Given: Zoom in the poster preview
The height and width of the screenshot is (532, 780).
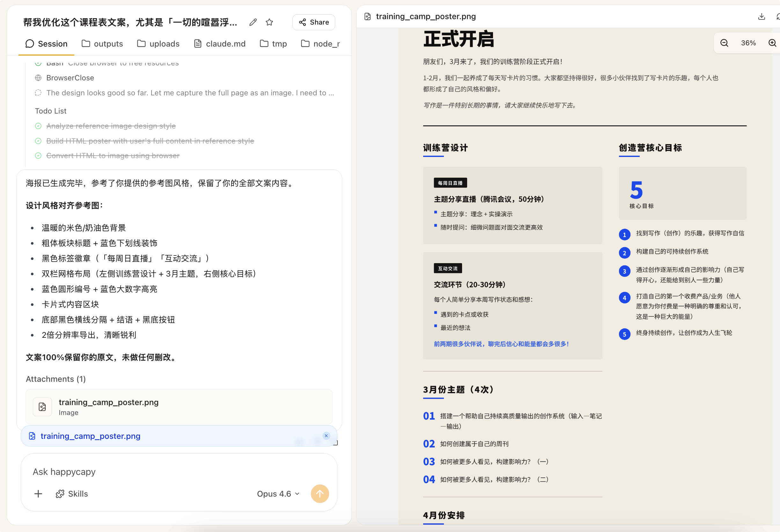Looking at the screenshot, I should click(x=772, y=43).
